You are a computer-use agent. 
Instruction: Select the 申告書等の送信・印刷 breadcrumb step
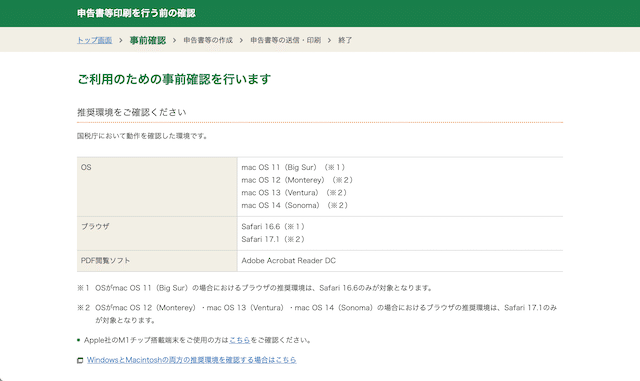[285, 40]
